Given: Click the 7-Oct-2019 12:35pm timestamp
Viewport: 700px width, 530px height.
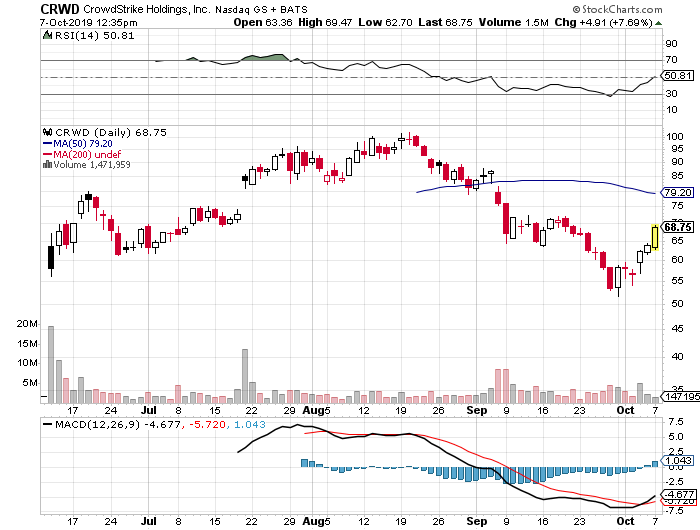Looking at the screenshot, I should (x=88, y=23).
